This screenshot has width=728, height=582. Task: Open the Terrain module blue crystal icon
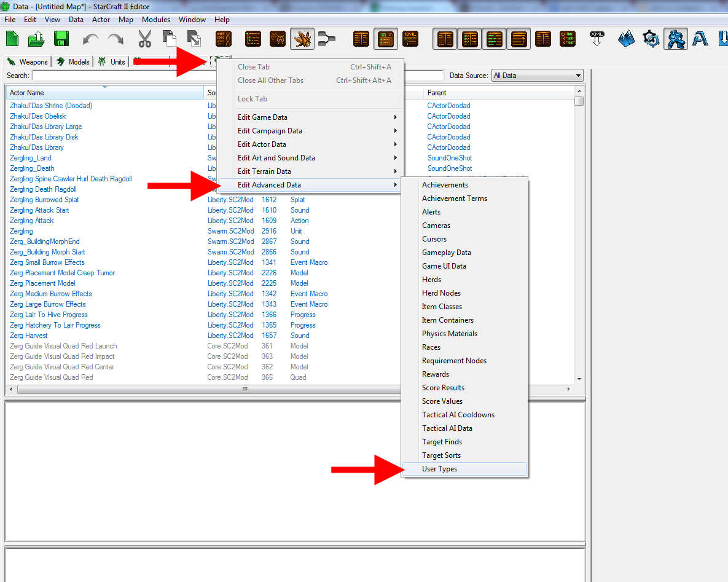[626, 39]
